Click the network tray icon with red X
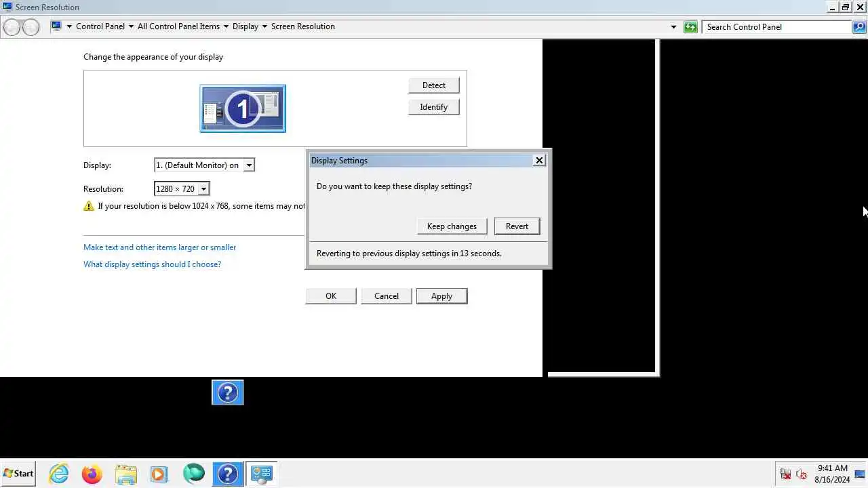This screenshot has height=488, width=868. [x=785, y=474]
